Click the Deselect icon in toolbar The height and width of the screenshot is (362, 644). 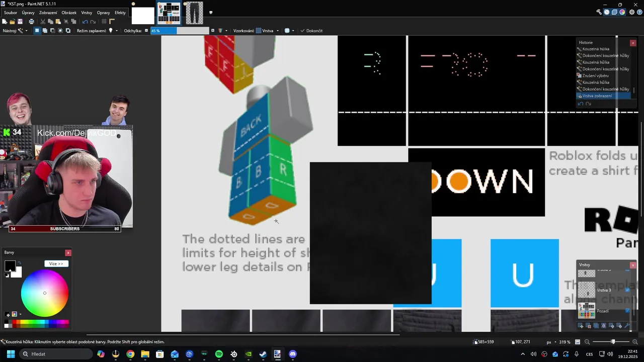coord(73,22)
